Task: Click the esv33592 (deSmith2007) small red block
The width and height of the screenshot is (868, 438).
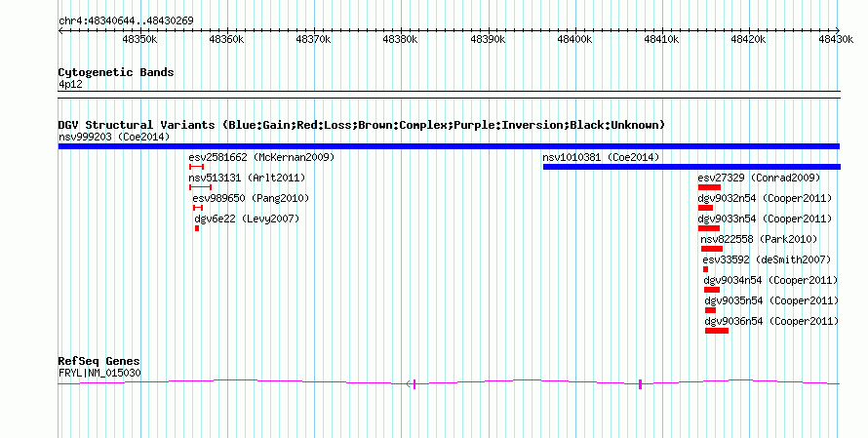Action: coord(706,269)
